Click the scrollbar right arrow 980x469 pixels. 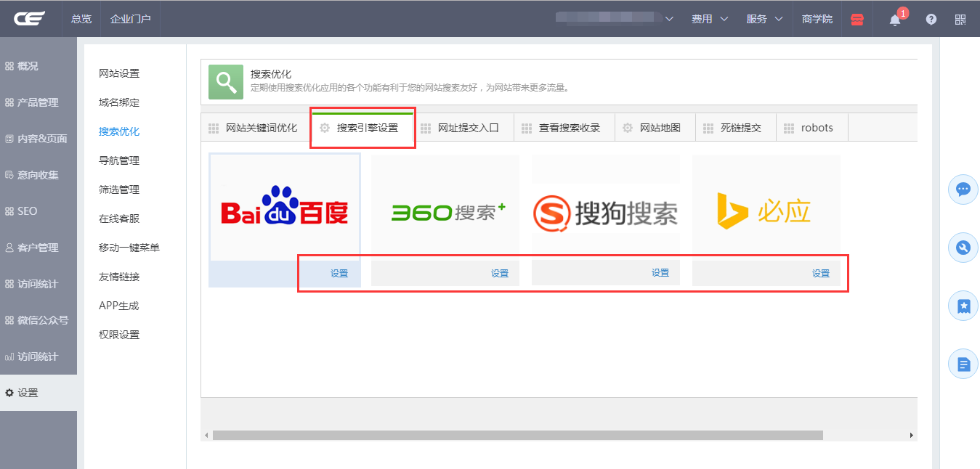(912, 435)
